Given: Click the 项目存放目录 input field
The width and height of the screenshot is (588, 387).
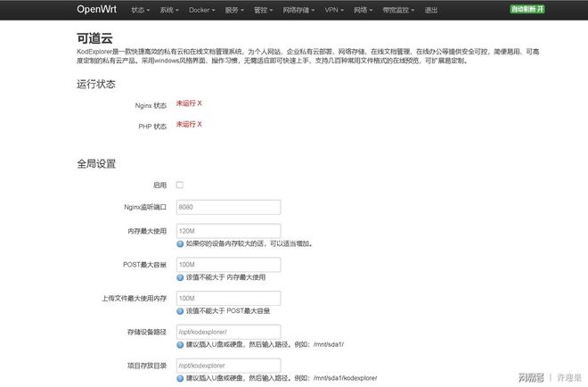Looking at the screenshot, I should tap(228, 366).
